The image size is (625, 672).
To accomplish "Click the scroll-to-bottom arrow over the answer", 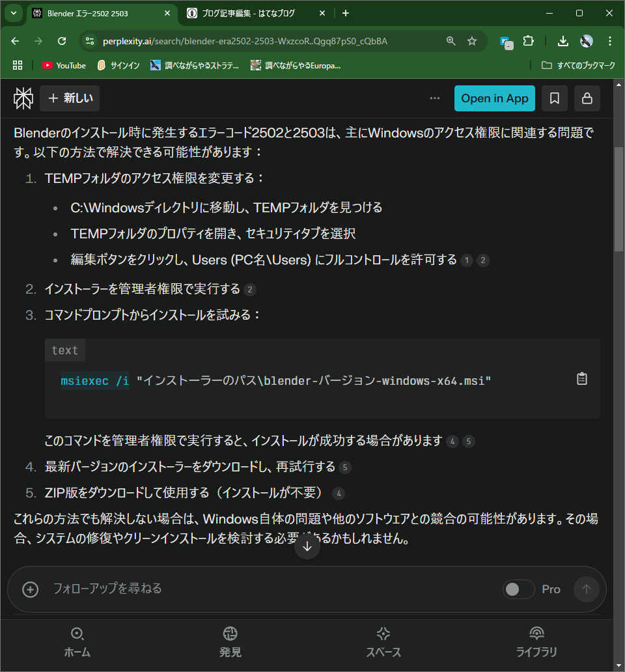I will 307,546.
